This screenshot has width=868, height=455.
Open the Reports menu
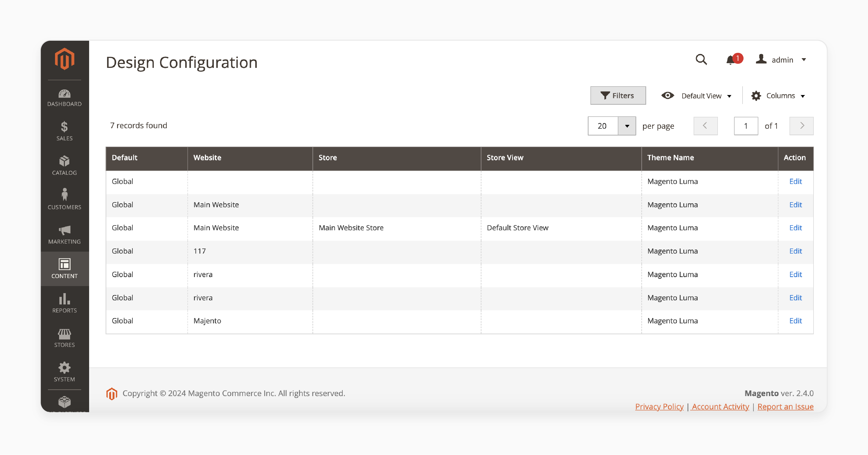64,303
